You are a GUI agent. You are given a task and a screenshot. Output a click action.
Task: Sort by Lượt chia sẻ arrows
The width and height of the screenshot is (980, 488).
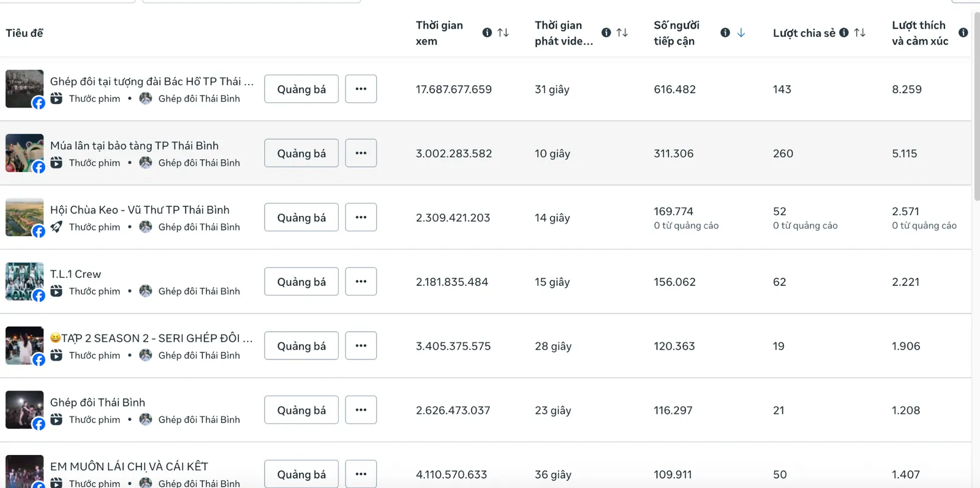[859, 32]
